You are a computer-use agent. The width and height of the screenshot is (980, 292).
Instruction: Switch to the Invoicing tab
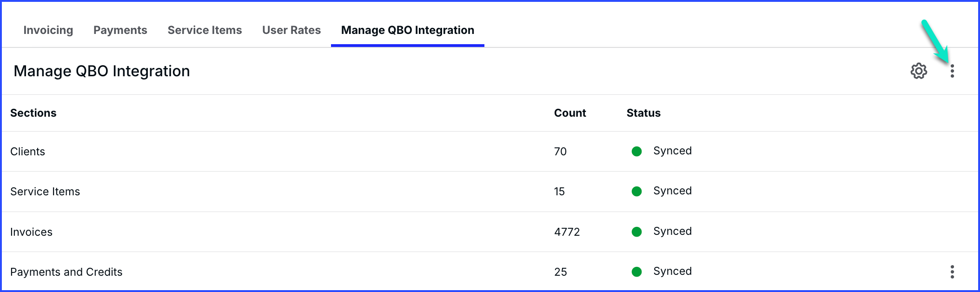coord(48,30)
